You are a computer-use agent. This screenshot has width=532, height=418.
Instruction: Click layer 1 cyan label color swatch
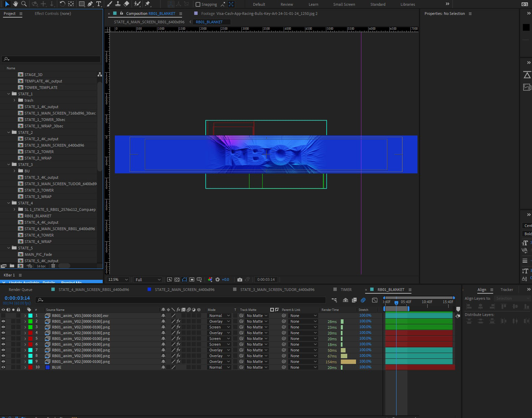coord(30,316)
